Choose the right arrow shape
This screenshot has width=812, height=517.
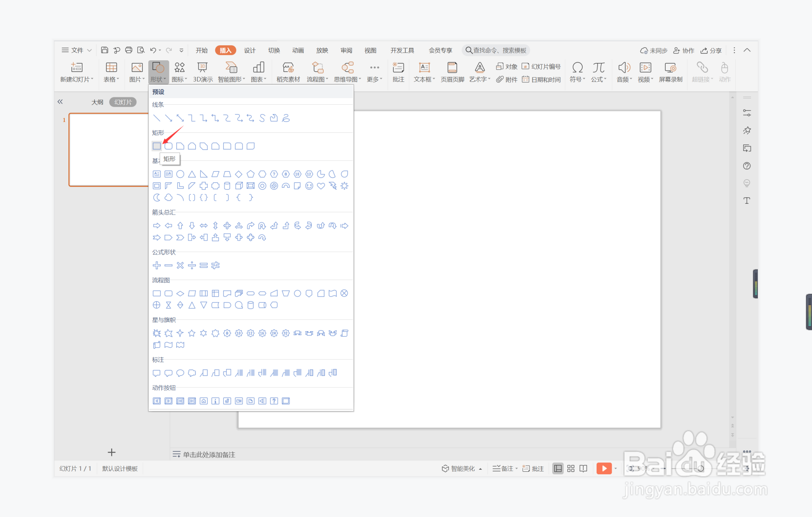click(x=157, y=226)
